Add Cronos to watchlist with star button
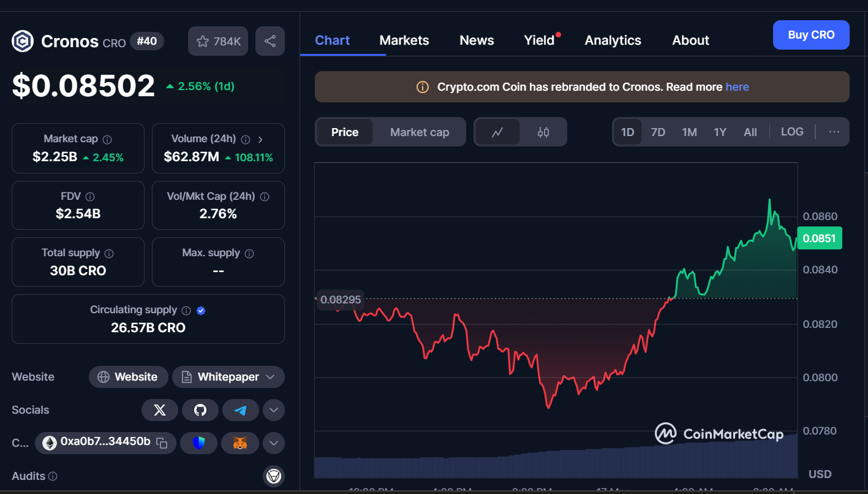The image size is (868, 494). pyautogui.click(x=218, y=41)
